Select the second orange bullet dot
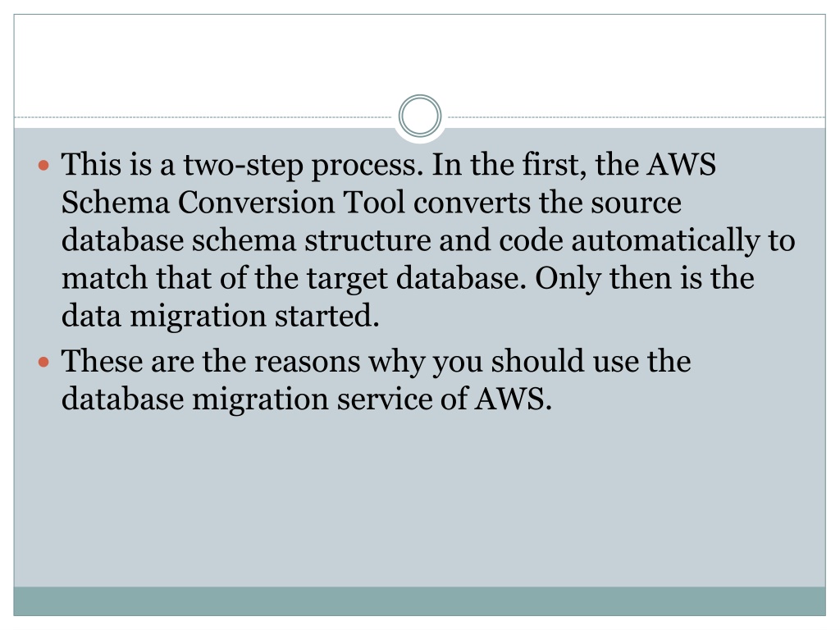Image resolution: width=840 pixels, height=630 pixels. coord(44,363)
